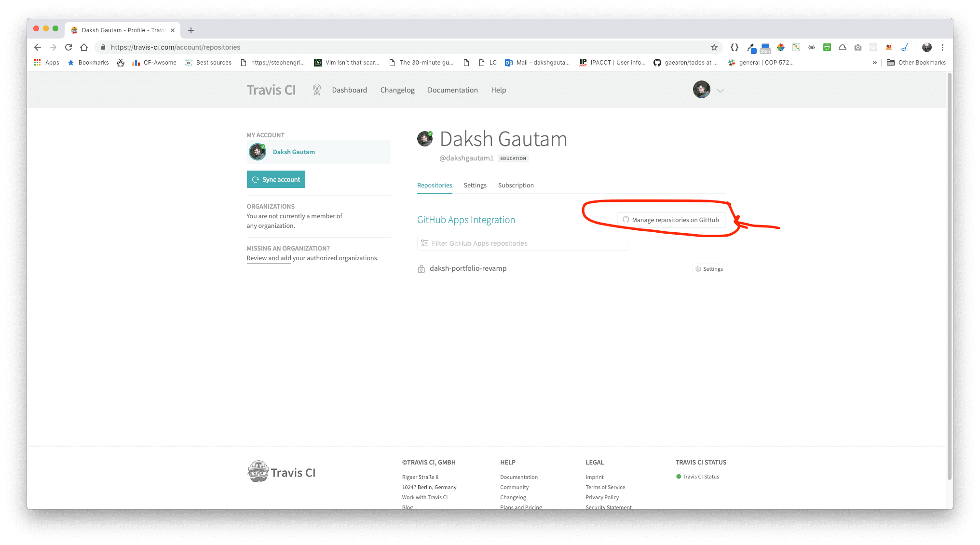
Task: Open the Imprint legal link
Action: coord(595,477)
